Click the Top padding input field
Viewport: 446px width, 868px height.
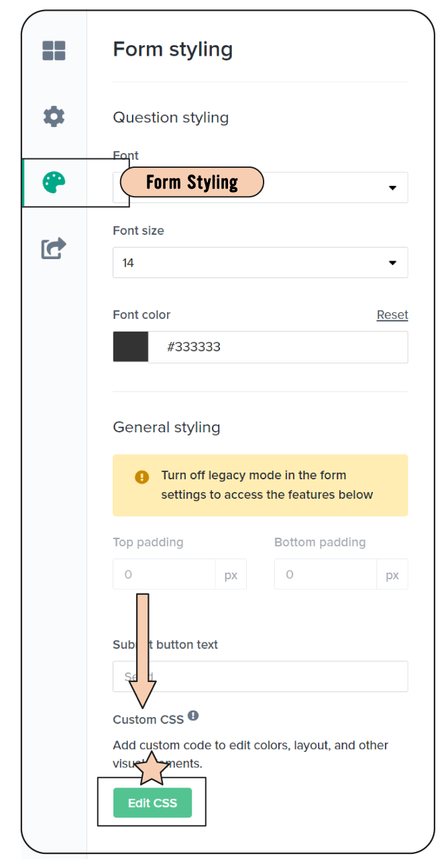[164, 575]
